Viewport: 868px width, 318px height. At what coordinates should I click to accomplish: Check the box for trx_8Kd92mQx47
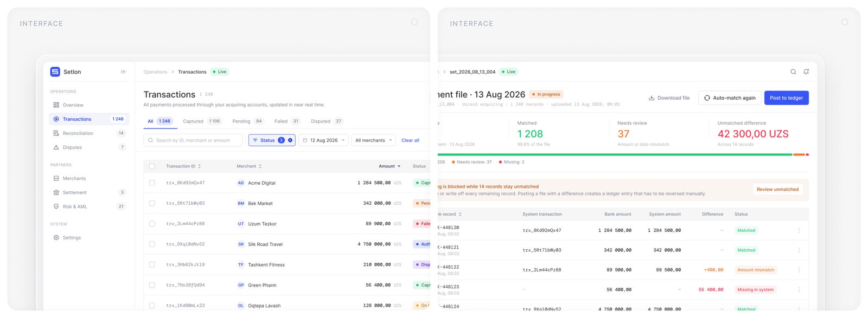(x=152, y=183)
